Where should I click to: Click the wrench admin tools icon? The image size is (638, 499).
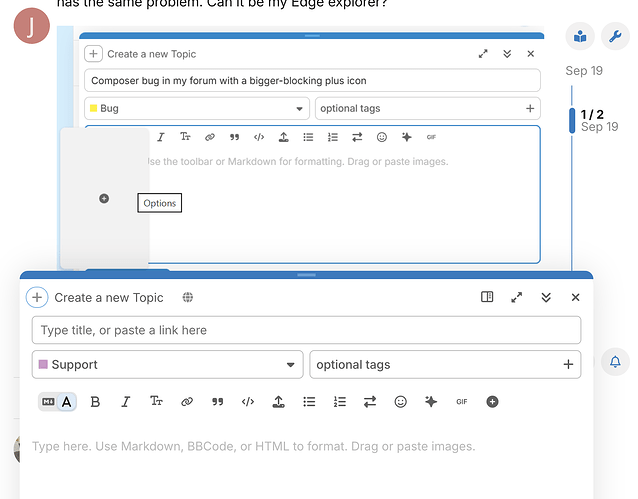click(615, 36)
